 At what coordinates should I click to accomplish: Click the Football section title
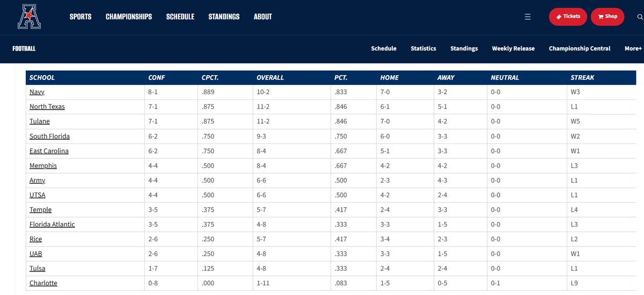point(24,48)
